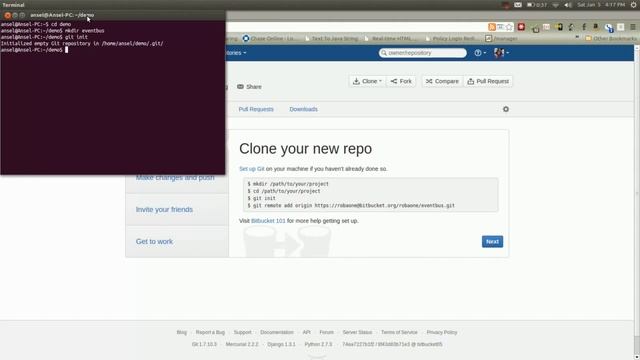Viewport: 640px width, 360px height.
Task: Select the Get to work step
Action: (177, 241)
